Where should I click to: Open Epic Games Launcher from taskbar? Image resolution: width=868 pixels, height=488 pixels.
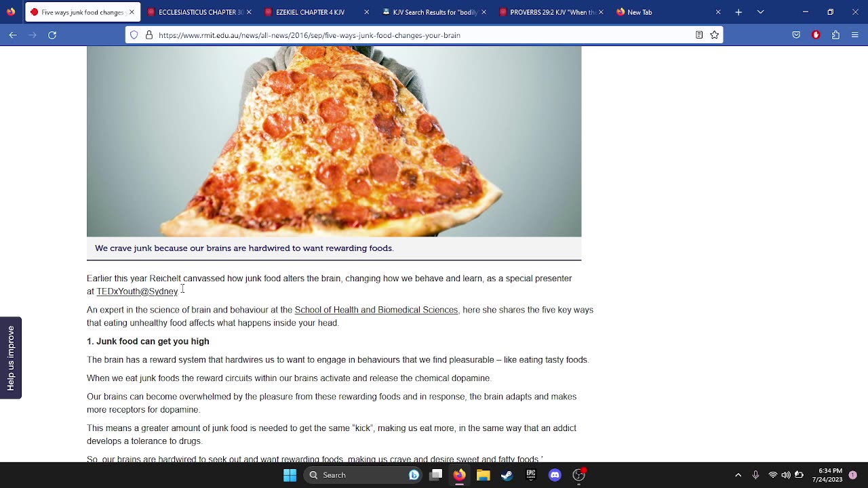[531, 475]
